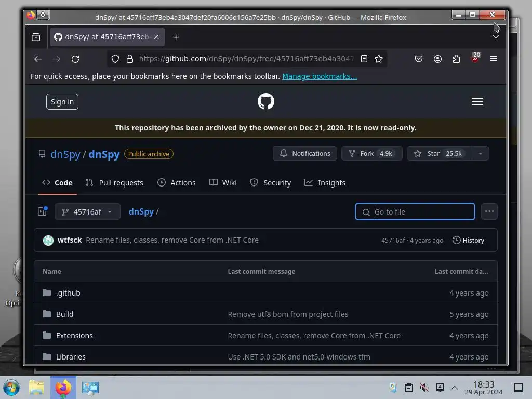532x399 pixels.
Task: Toggle reader view in the address bar
Action: (364, 59)
